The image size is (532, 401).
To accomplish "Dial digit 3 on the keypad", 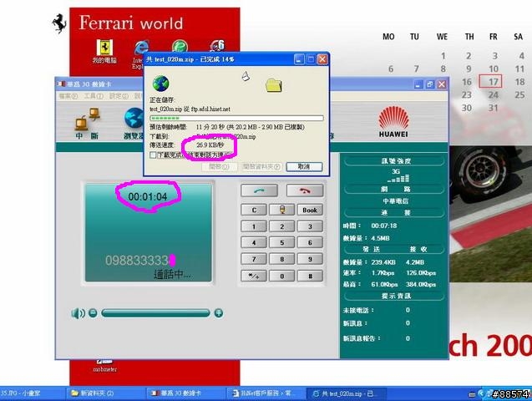I will (x=310, y=226).
